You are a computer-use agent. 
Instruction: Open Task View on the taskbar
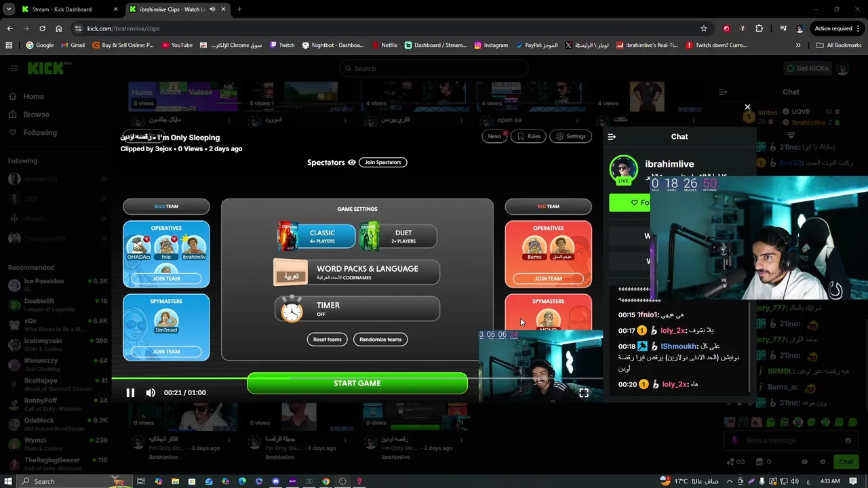point(141,481)
